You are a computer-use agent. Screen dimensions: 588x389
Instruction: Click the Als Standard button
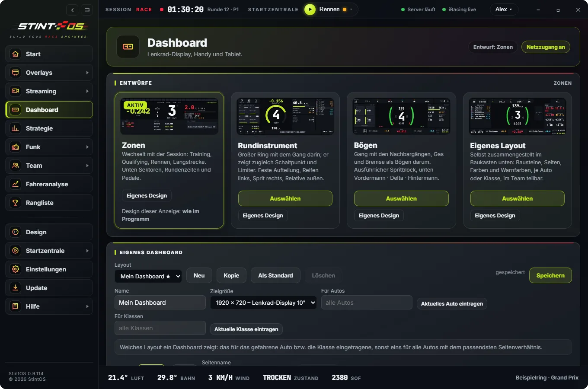275,275
